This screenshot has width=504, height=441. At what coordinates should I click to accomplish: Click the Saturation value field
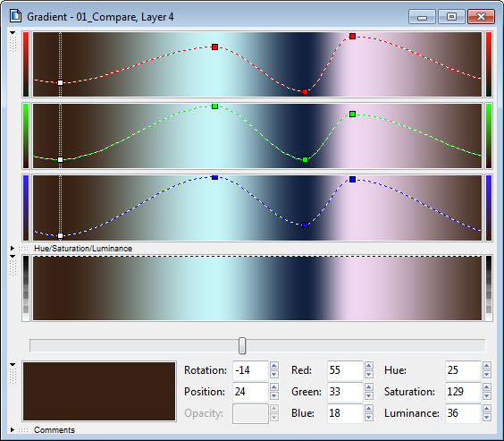[463, 392]
